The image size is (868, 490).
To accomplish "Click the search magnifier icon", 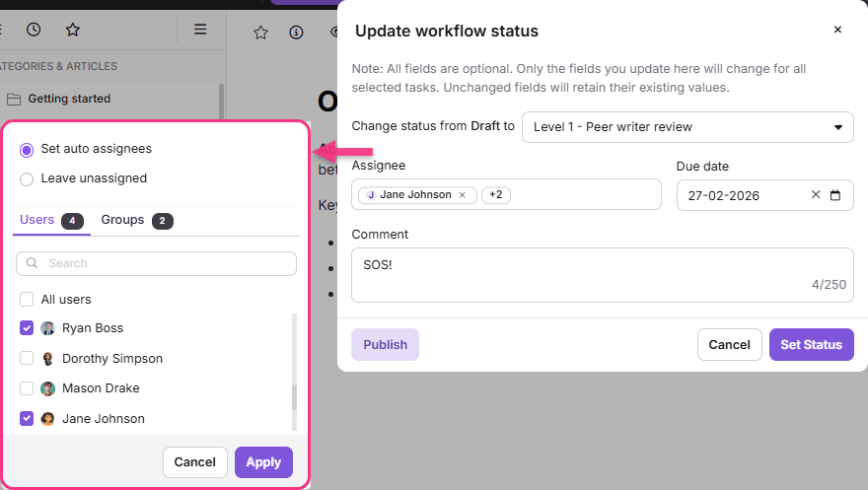I will [x=33, y=263].
